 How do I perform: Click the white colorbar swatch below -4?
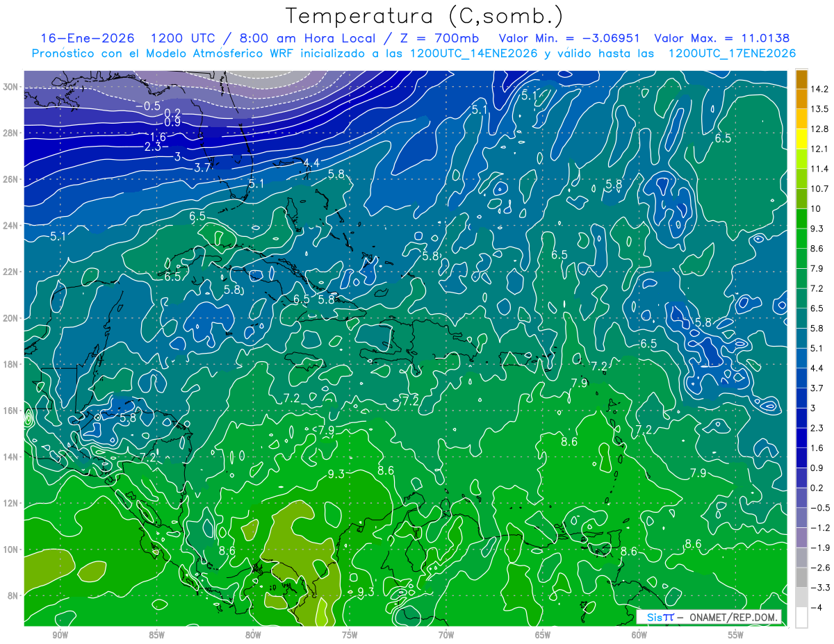pyautogui.click(x=801, y=617)
